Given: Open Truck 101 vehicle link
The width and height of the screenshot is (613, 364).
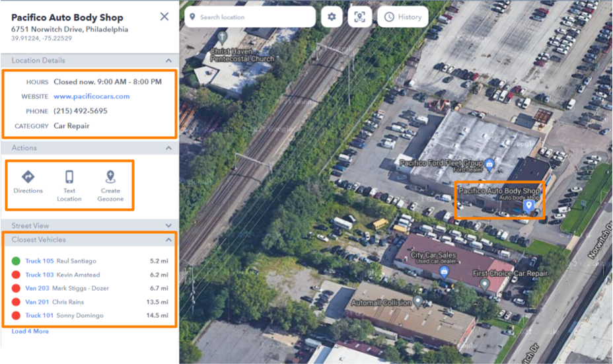Looking at the screenshot, I should point(40,315).
